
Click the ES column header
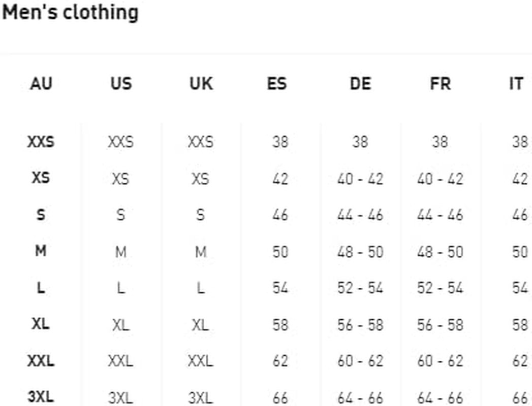(x=277, y=83)
